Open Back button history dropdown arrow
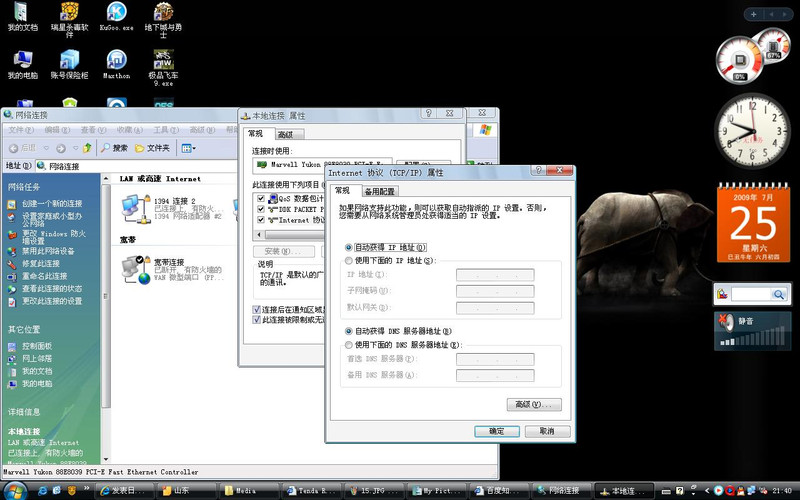Viewport: 800px width, 500px height. pos(46,148)
